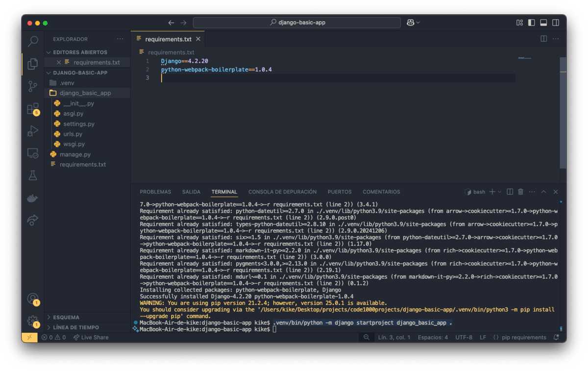Close requirements.txt in open editors list
The width and height of the screenshot is (588, 371).
pos(59,62)
